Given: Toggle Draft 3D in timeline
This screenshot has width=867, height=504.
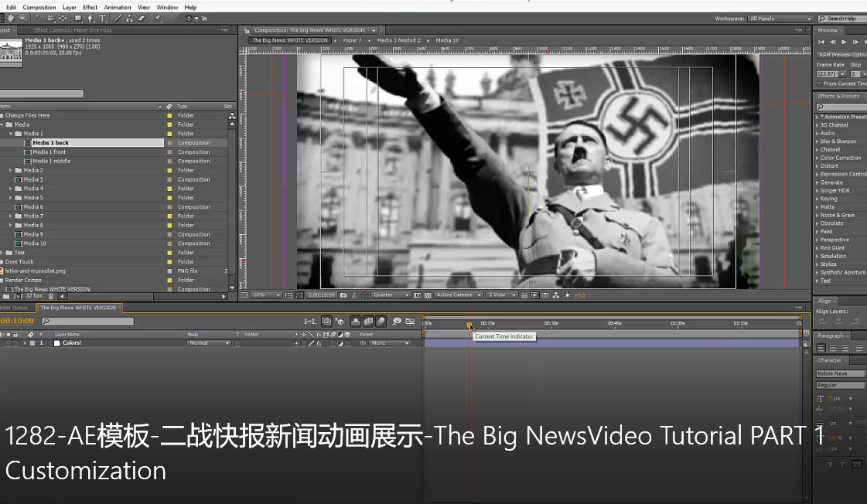Looking at the screenshot, I should (x=340, y=321).
